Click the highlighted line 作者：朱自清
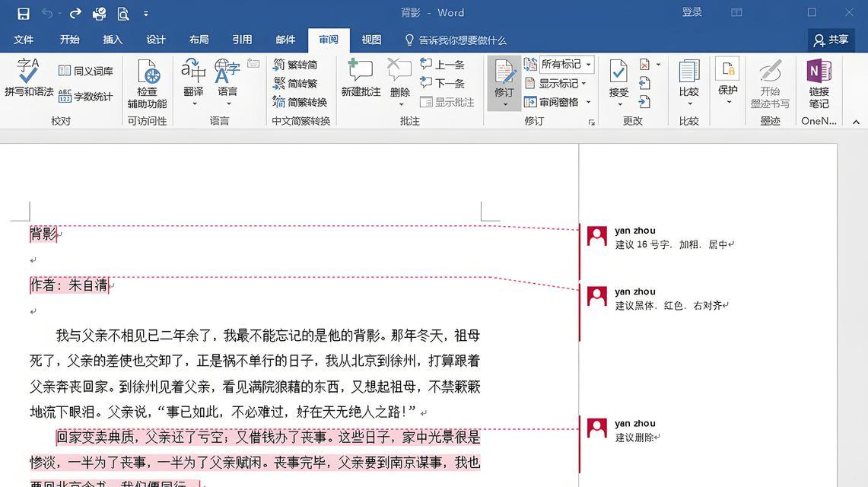The width and height of the screenshot is (868, 487). [x=69, y=285]
